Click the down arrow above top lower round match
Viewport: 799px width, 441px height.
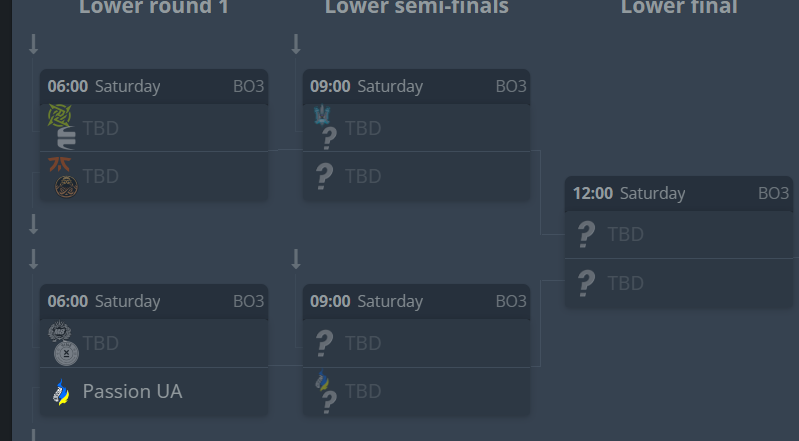[x=34, y=44]
